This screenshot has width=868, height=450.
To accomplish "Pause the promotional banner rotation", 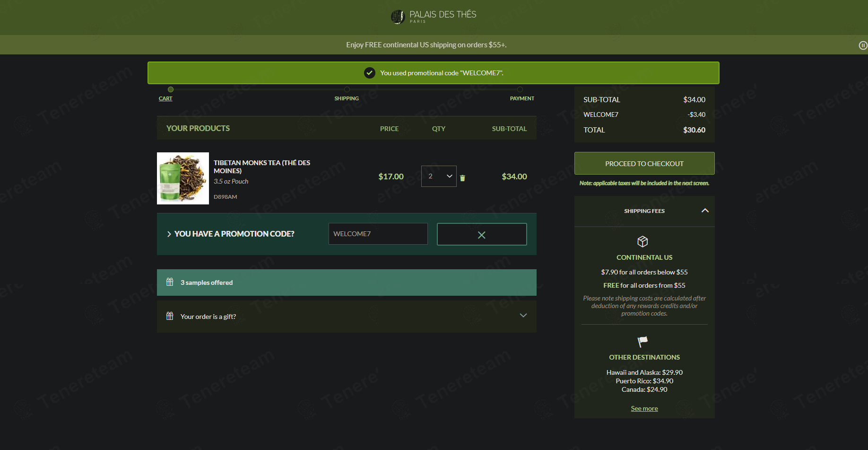I will tap(863, 45).
